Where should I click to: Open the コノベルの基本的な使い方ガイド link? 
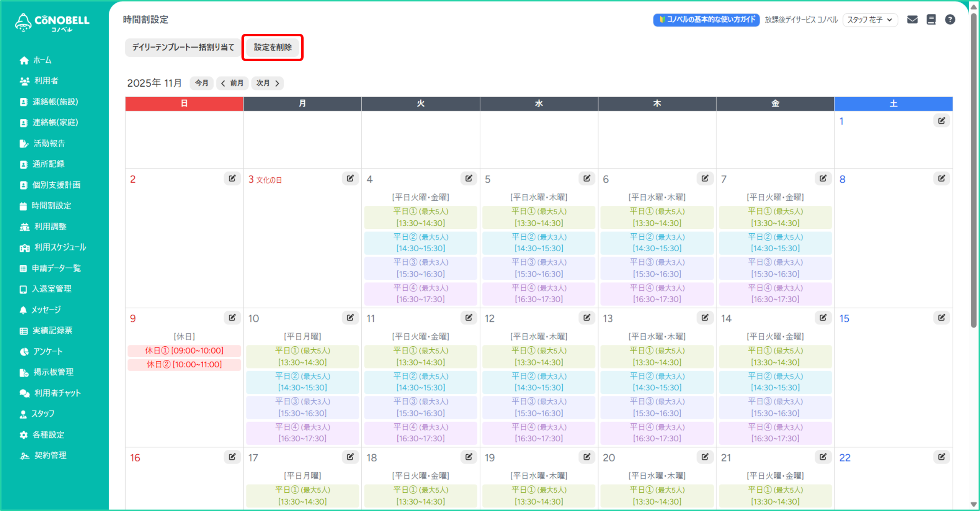click(706, 20)
